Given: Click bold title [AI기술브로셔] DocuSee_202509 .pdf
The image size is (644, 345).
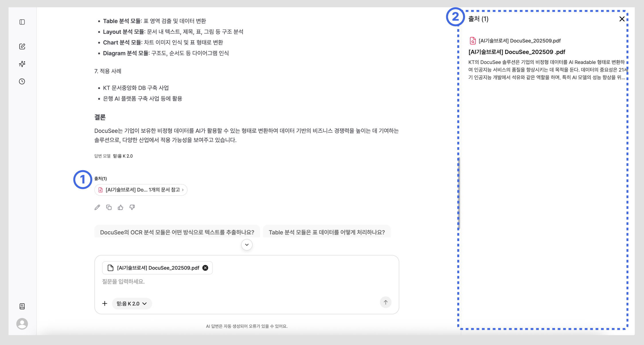Looking at the screenshot, I should [x=517, y=52].
